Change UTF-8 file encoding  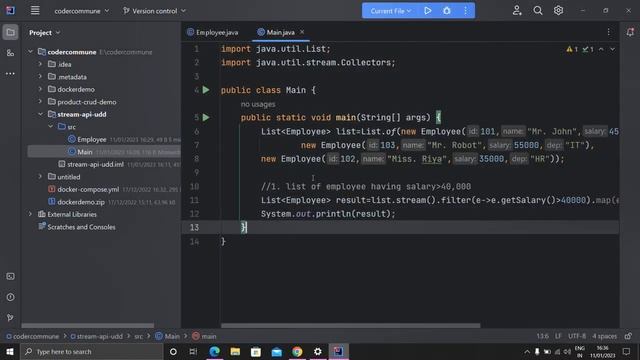point(577,336)
